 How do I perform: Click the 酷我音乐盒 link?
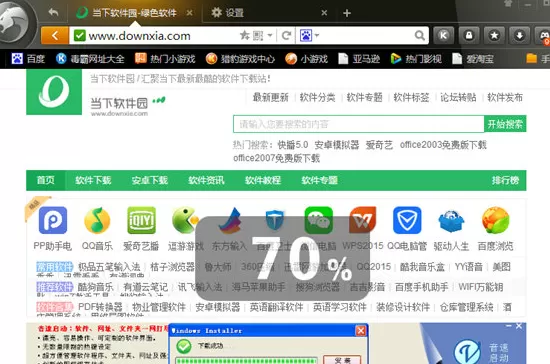coord(422,267)
